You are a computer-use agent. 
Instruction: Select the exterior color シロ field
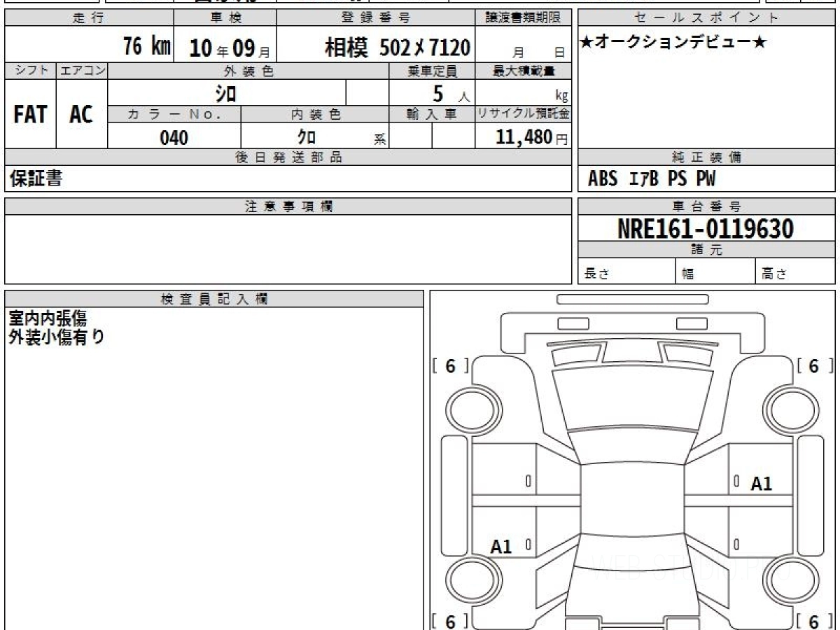tap(225, 93)
